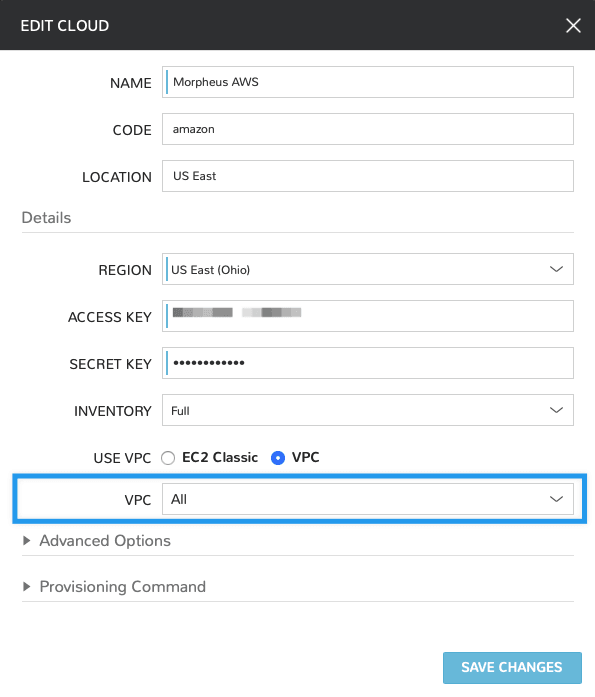Click the Location field containing US East

367,176
